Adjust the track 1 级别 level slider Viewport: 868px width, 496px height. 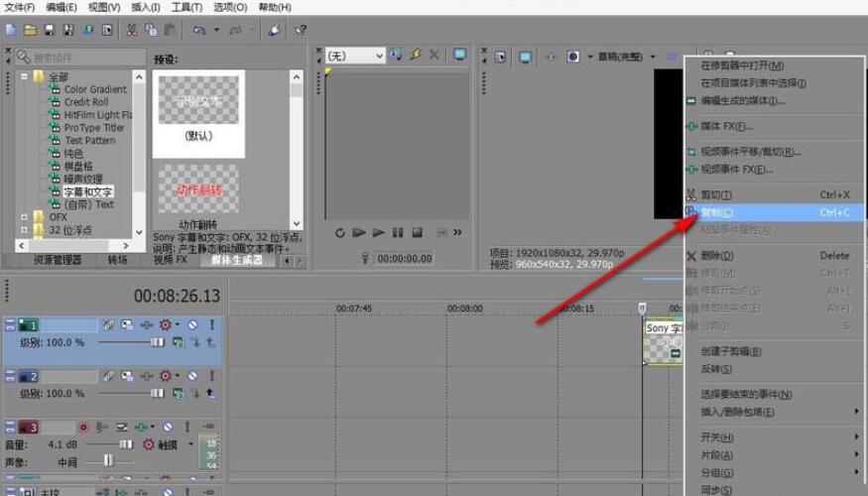pyautogui.click(x=131, y=342)
